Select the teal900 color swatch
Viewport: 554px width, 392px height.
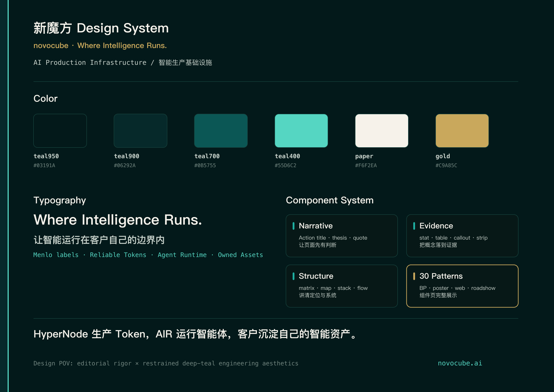point(141,131)
